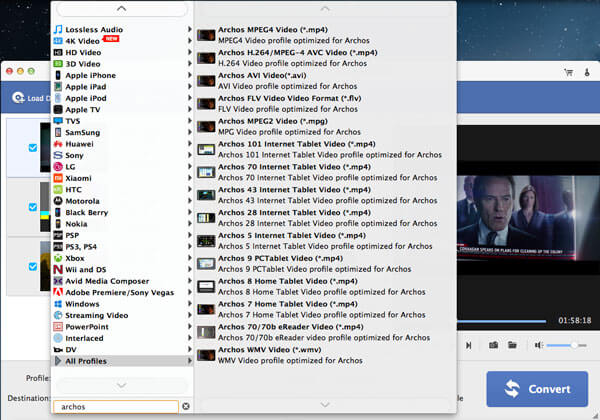Click the 4K Video category icon

coord(58,41)
